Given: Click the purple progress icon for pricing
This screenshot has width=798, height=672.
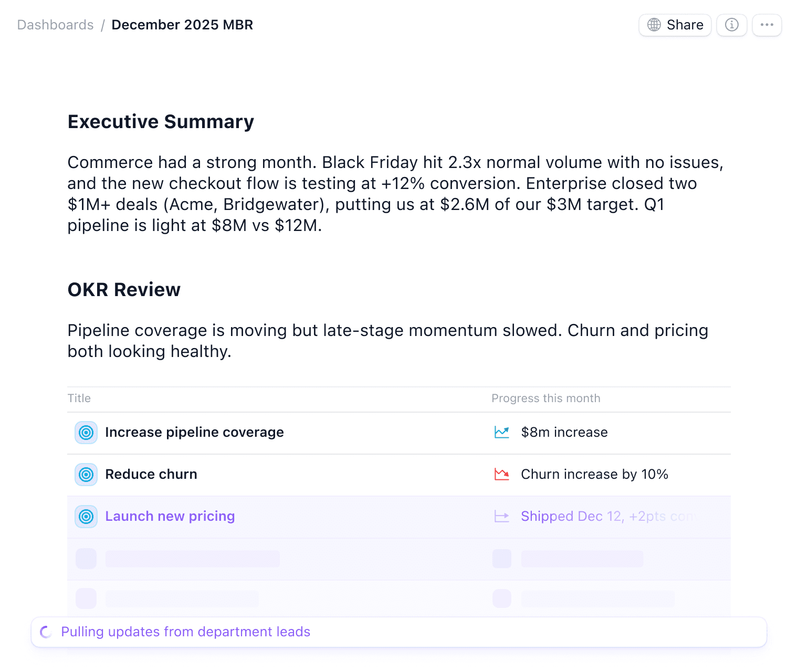Looking at the screenshot, I should coord(502,517).
